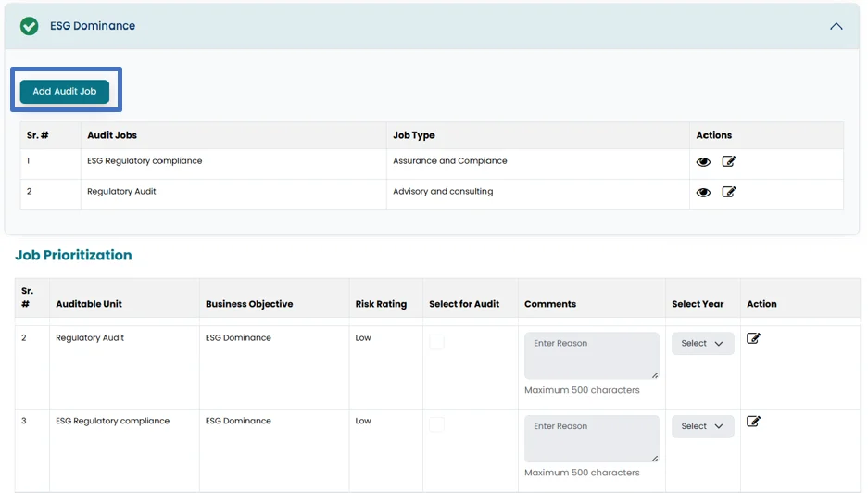868x493 pixels.
Task: Open Select Year dropdown for Regulatory Audit
Action: coord(702,344)
